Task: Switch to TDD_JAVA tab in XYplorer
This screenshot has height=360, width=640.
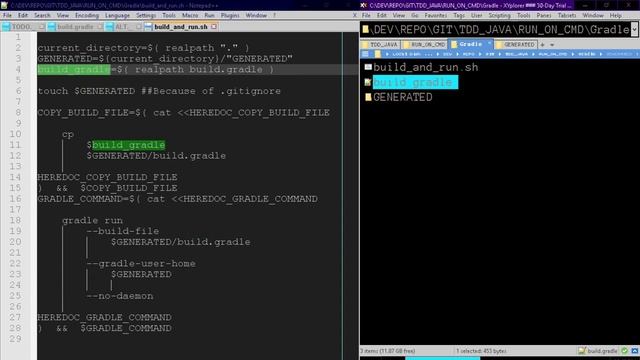Action: point(380,44)
